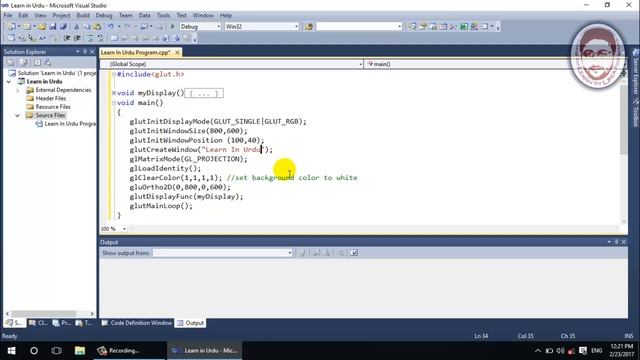The image size is (640, 360).
Task: Select the Resource Files folder
Action: pos(53,107)
